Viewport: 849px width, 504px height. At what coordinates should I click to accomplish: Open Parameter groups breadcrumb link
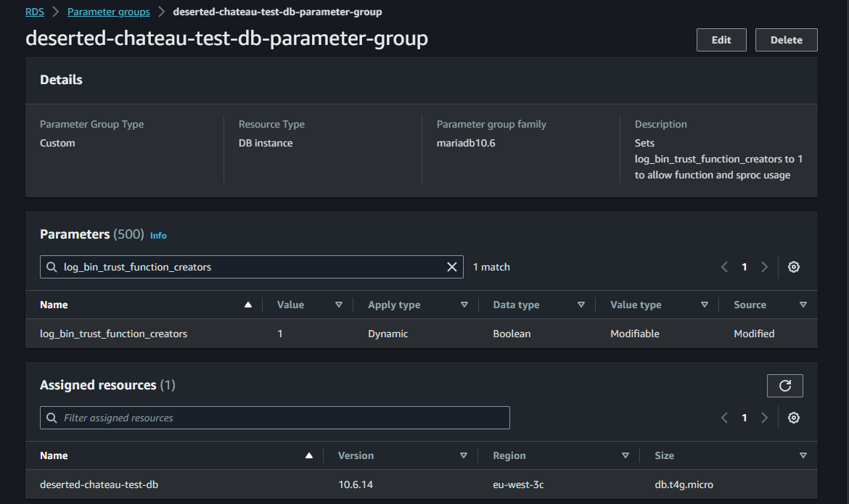[x=109, y=12]
